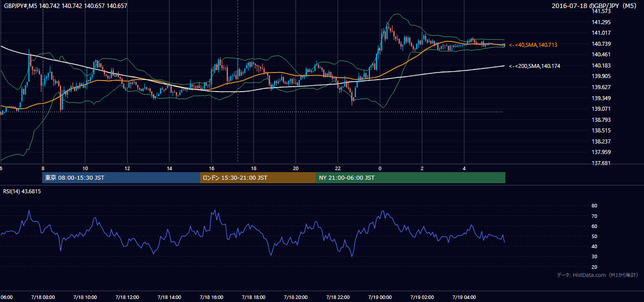Click hour label 20 under the price chart

(x=296, y=168)
